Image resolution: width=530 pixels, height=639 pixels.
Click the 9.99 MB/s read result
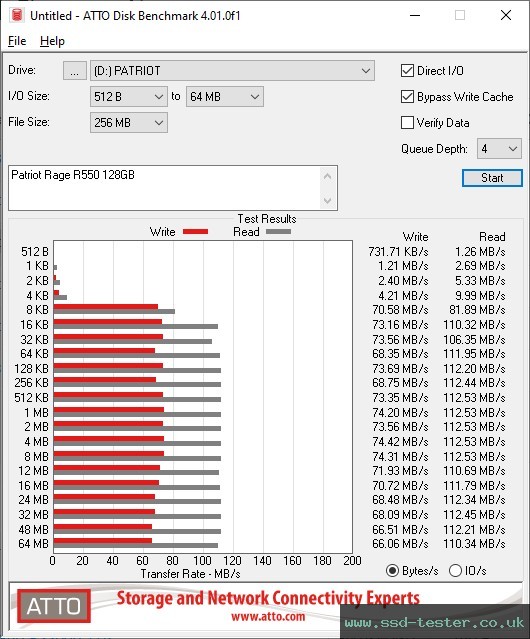coord(480,295)
